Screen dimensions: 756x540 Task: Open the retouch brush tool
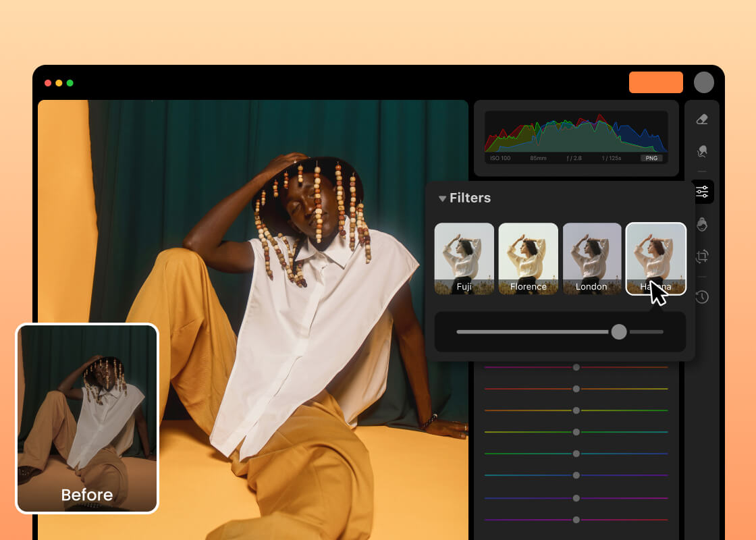click(x=702, y=151)
